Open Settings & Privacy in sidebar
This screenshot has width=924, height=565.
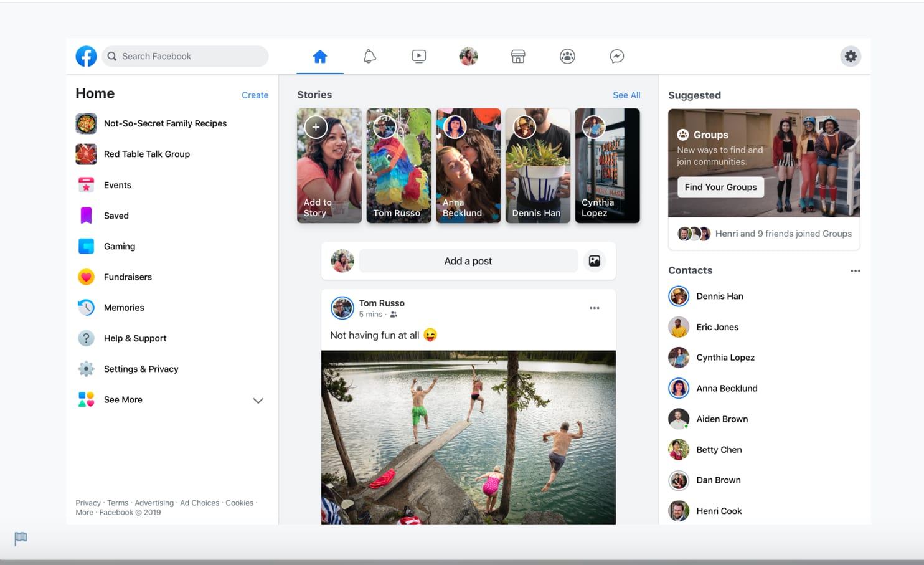141,369
